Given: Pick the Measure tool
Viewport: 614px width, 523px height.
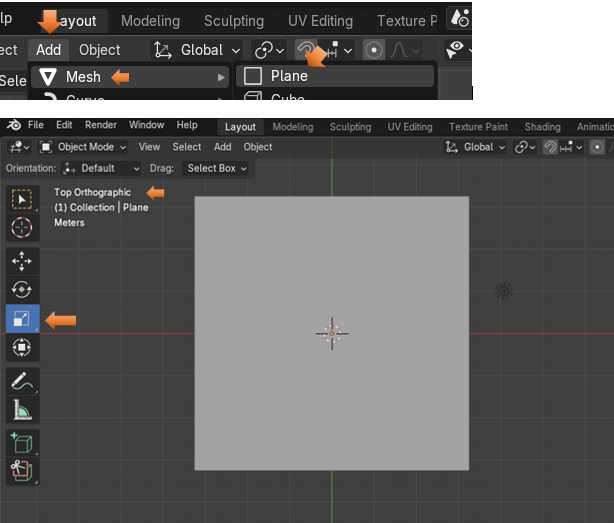Looking at the screenshot, I should point(22,409).
